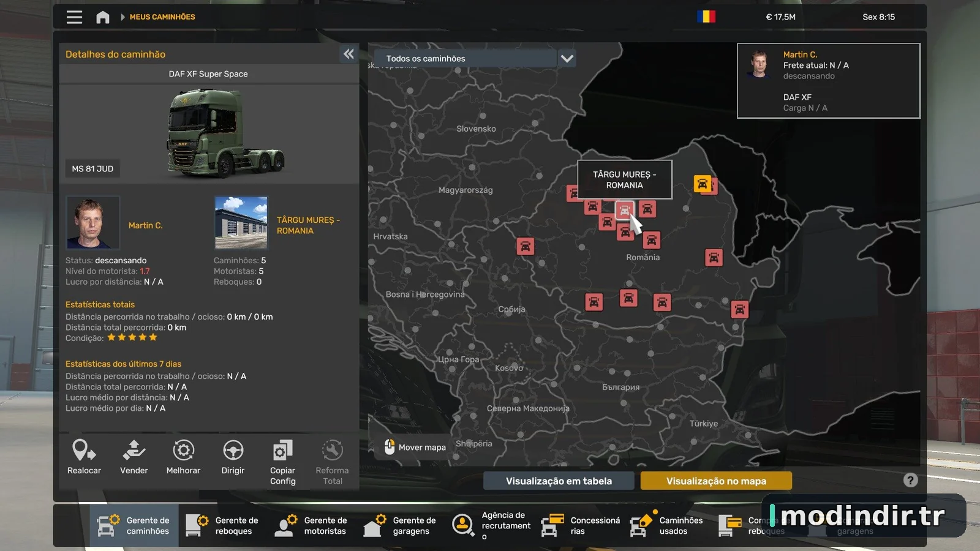
Task: Click the MS 81 JUD license plate
Action: [x=92, y=169]
